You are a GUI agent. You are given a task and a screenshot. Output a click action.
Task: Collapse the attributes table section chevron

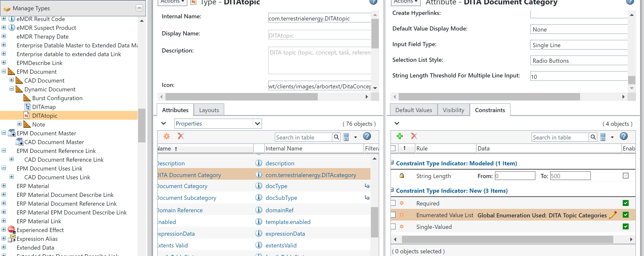click(x=164, y=123)
